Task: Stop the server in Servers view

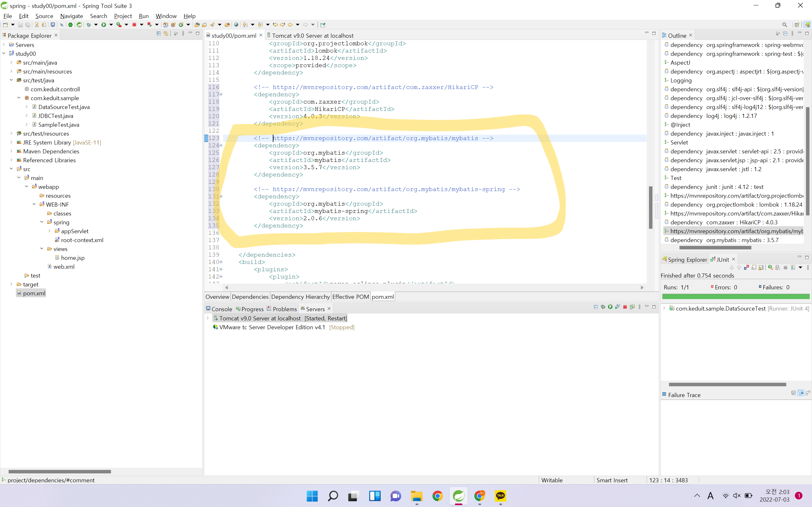Action: coord(625,307)
